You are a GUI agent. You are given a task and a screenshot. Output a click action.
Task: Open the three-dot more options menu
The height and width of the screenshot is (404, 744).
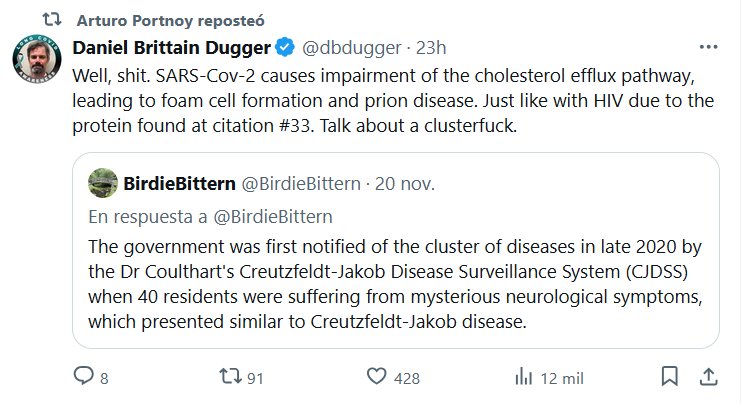(707, 47)
